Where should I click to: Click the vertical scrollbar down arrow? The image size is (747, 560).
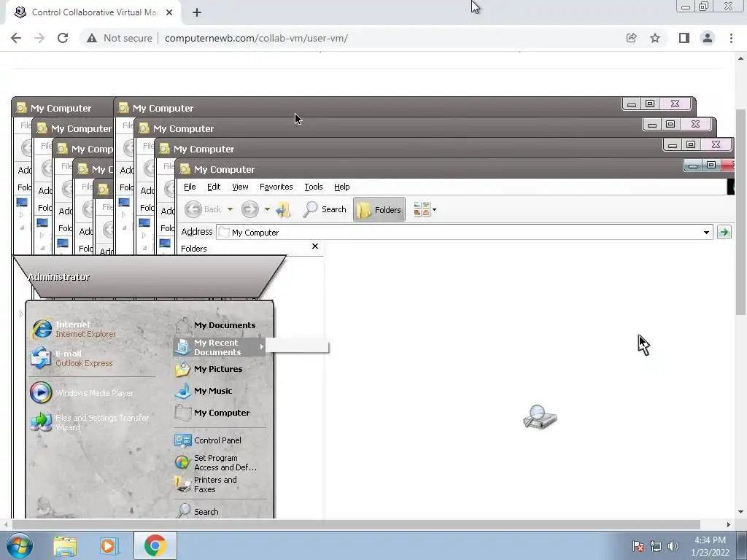(740, 512)
